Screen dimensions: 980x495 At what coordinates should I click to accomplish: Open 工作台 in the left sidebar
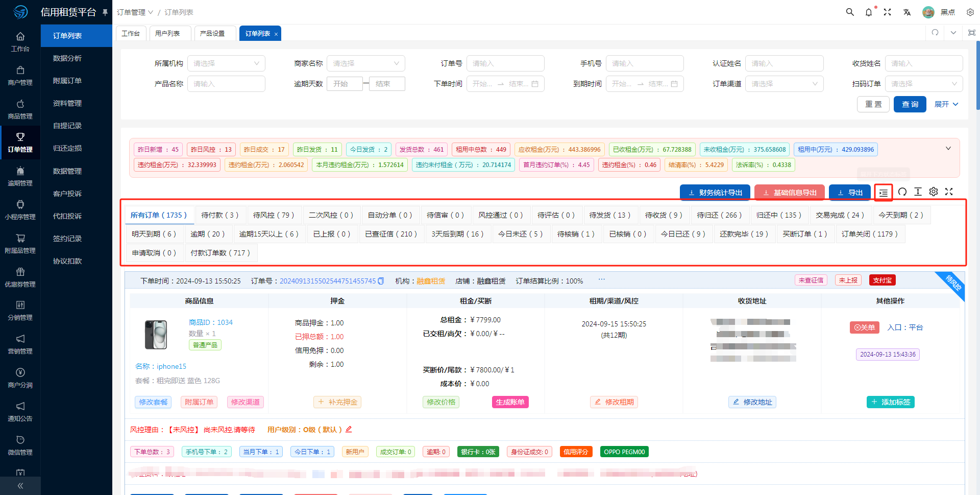[20, 42]
